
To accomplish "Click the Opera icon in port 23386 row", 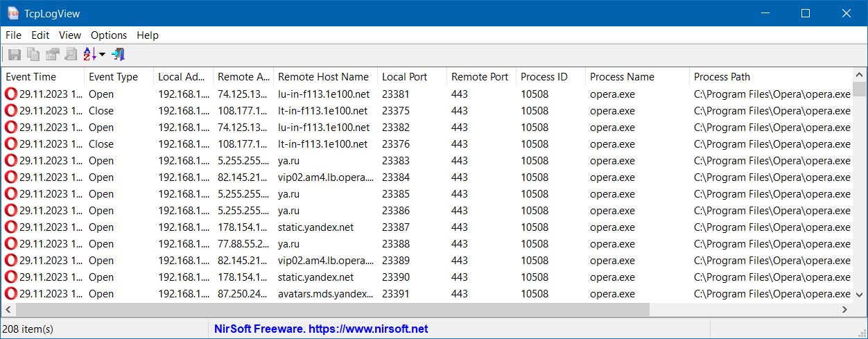I will point(11,211).
